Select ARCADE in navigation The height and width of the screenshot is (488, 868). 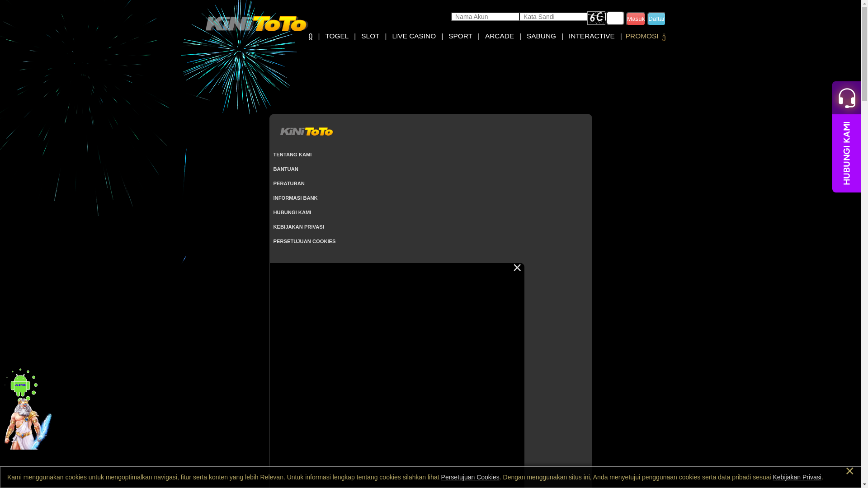pos(499,36)
